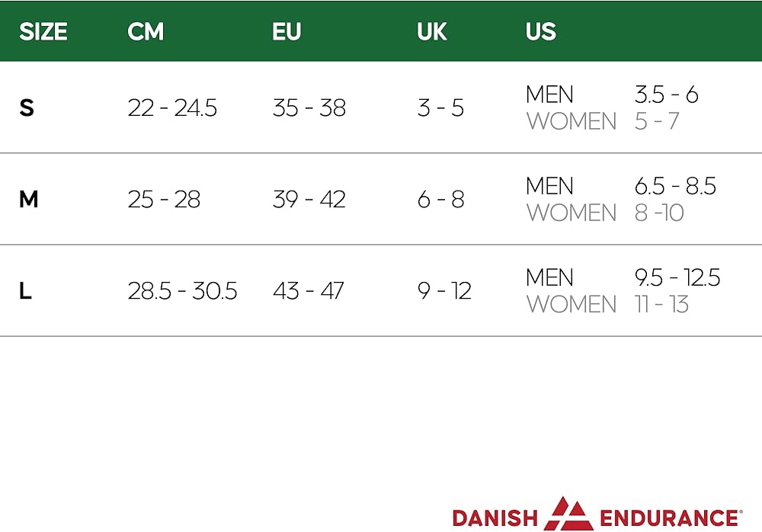Click the Danish Endurance mountain logo icon
The image size is (762, 532).
(568, 514)
